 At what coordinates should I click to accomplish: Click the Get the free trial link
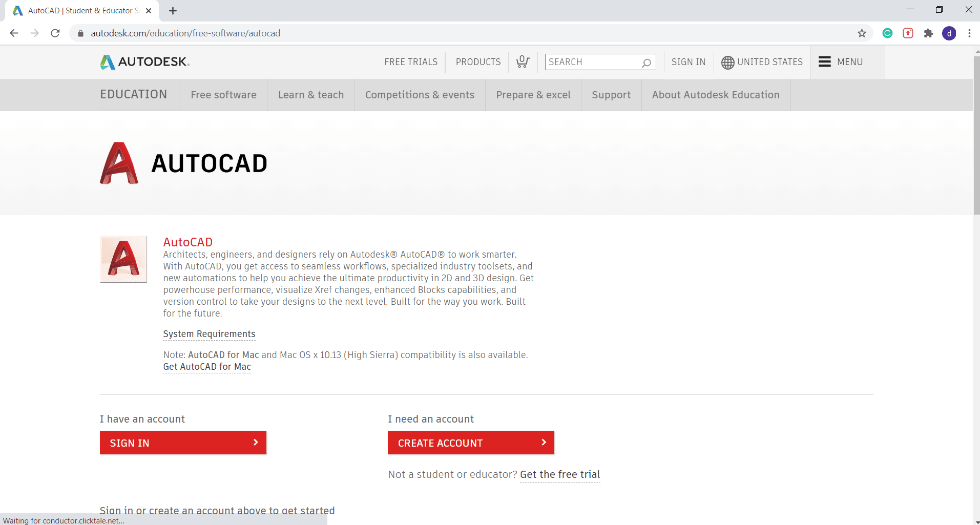point(559,474)
